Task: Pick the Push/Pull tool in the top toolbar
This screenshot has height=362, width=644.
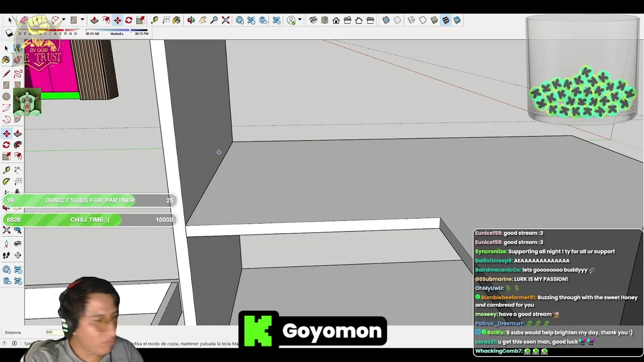Action: (x=94, y=20)
